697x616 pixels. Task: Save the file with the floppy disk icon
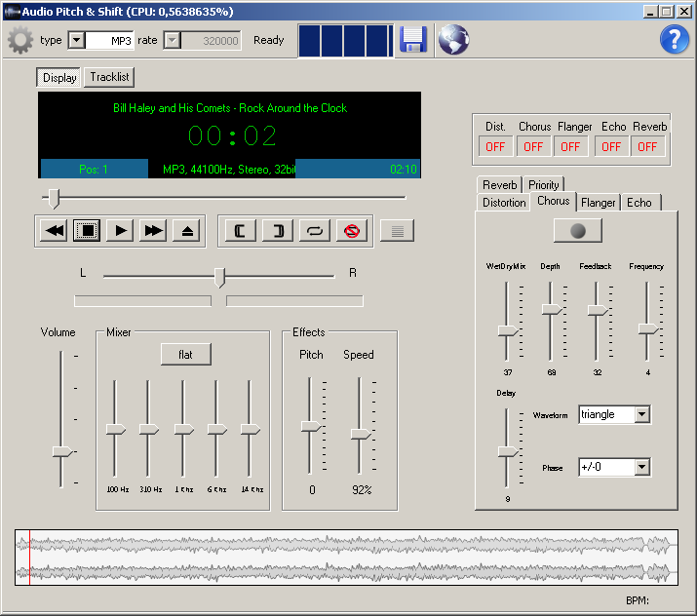tap(413, 40)
